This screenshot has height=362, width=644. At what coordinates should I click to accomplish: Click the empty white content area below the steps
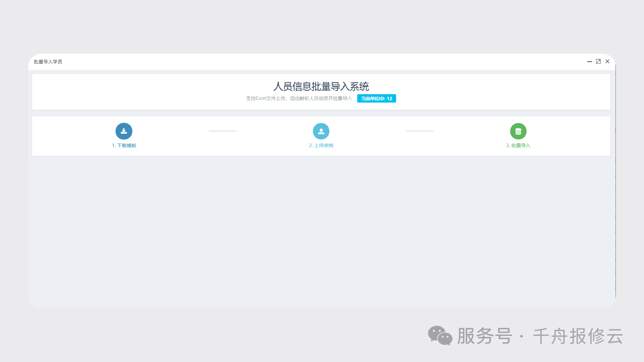pos(321,228)
